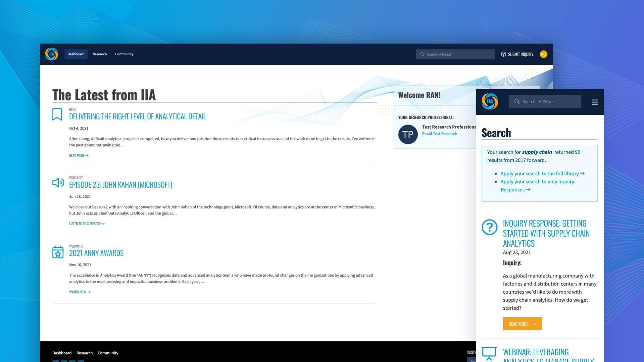Open Email Test Research link
This screenshot has height=362, width=644.
pyautogui.click(x=439, y=134)
